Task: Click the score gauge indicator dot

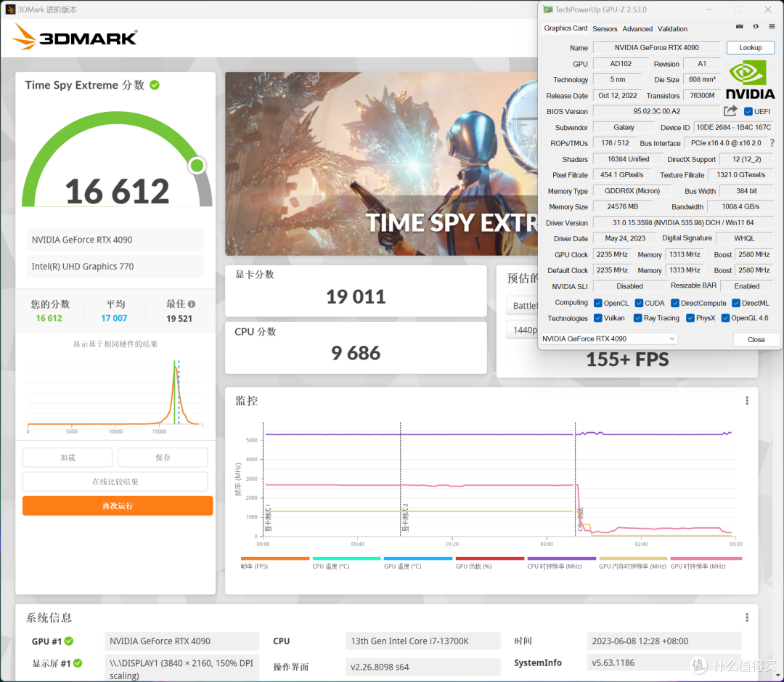Action: (197, 165)
